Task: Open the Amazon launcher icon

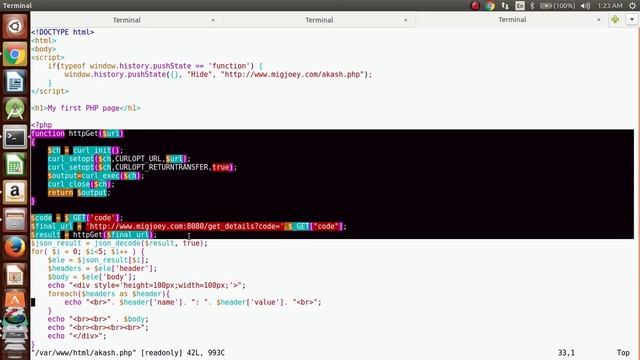Action: point(15,192)
